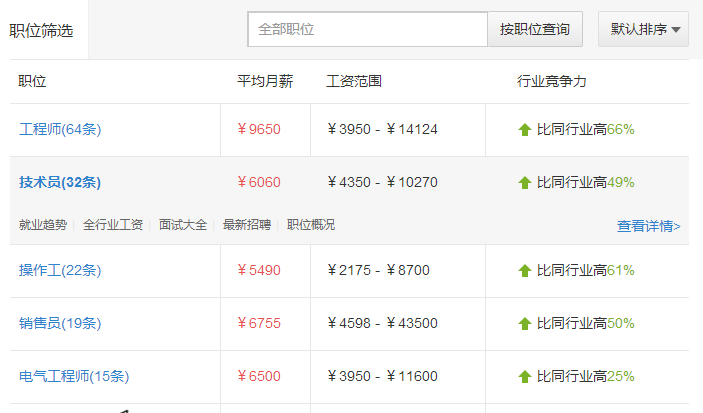
Task: Select the 职位概况 sub-menu item
Action: point(311,224)
